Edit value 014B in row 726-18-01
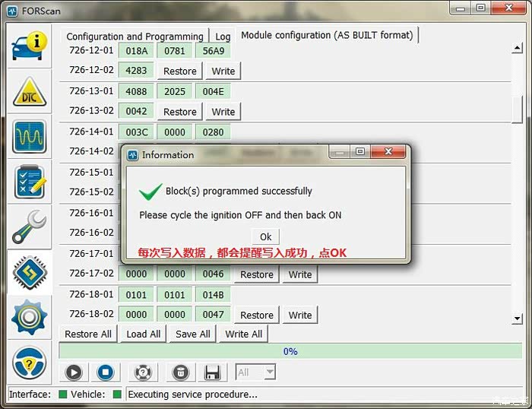Screen dimensions: 532x409 coord(213,295)
